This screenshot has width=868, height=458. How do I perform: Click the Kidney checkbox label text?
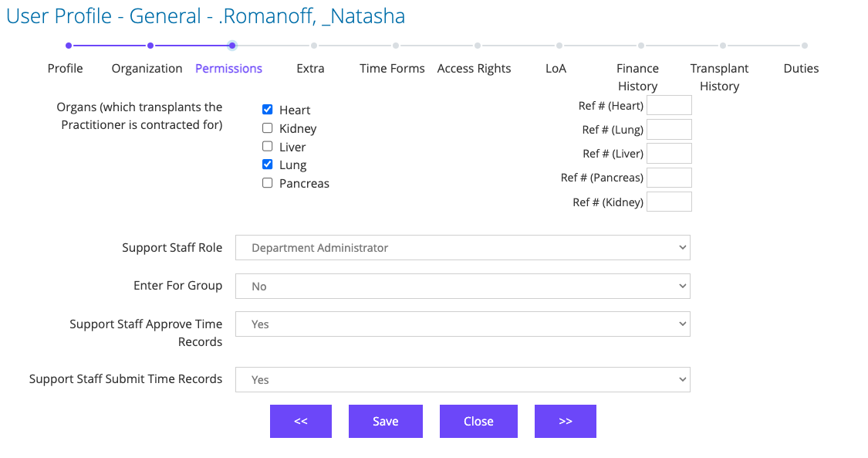pyautogui.click(x=298, y=128)
